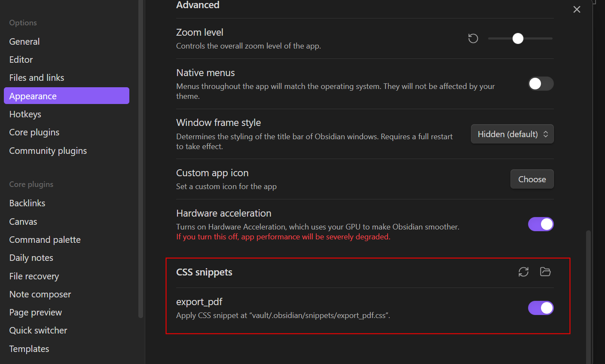Enable the Native menus toggle
The width and height of the screenshot is (605, 364).
[x=541, y=84]
